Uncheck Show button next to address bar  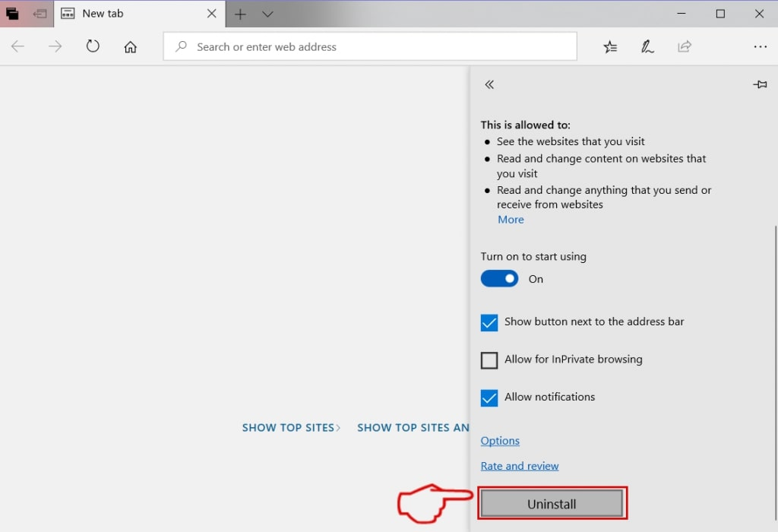[489, 322]
